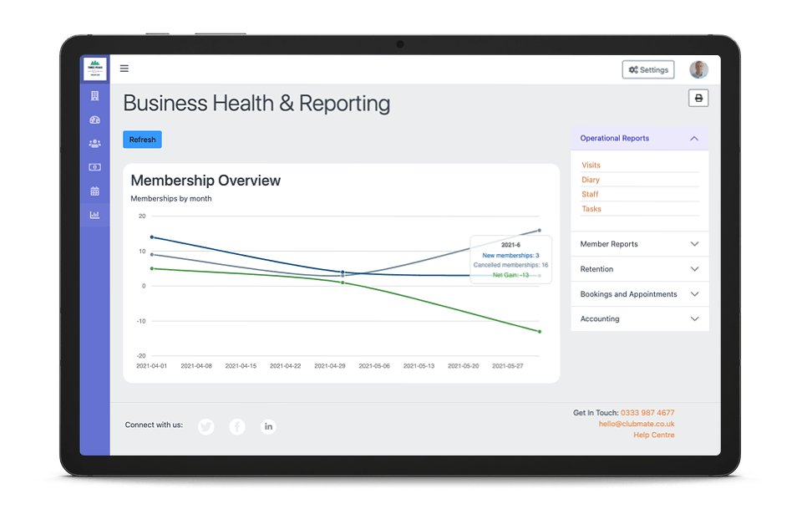Viewport: 812px width, 509px height.
Task: Click the club logo at top left
Action: [x=94, y=69]
